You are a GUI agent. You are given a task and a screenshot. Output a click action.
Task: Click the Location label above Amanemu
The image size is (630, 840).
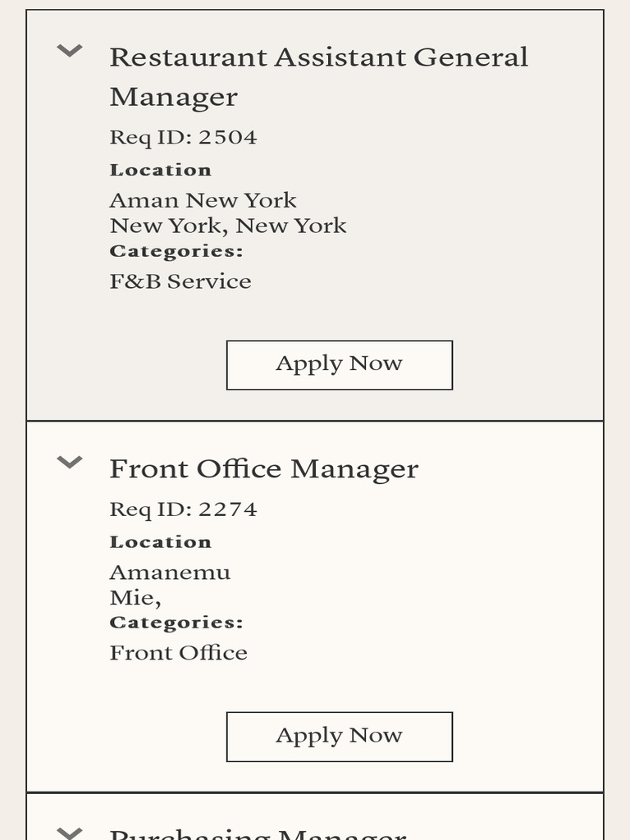click(x=161, y=542)
